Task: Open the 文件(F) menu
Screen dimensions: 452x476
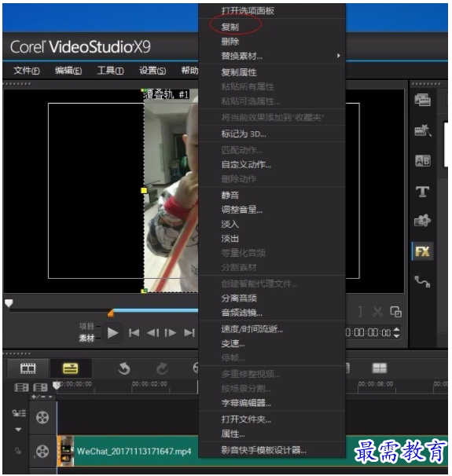Action: pos(27,71)
